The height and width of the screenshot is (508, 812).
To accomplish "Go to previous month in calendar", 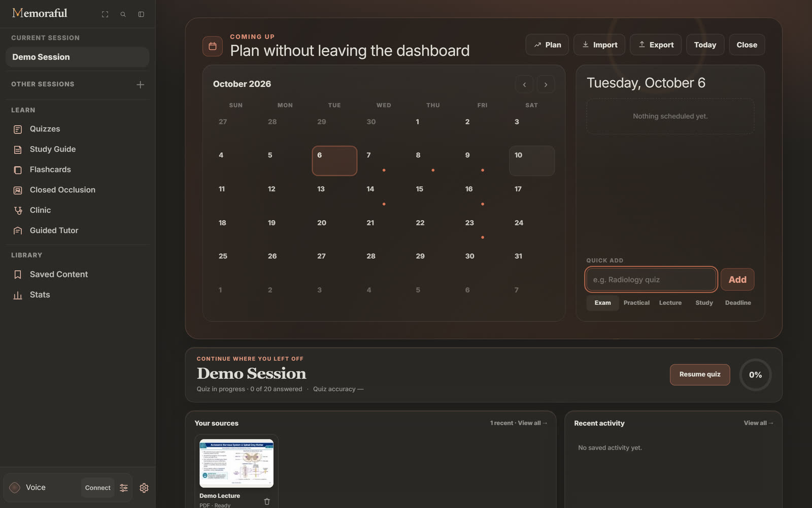I will coord(524,84).
